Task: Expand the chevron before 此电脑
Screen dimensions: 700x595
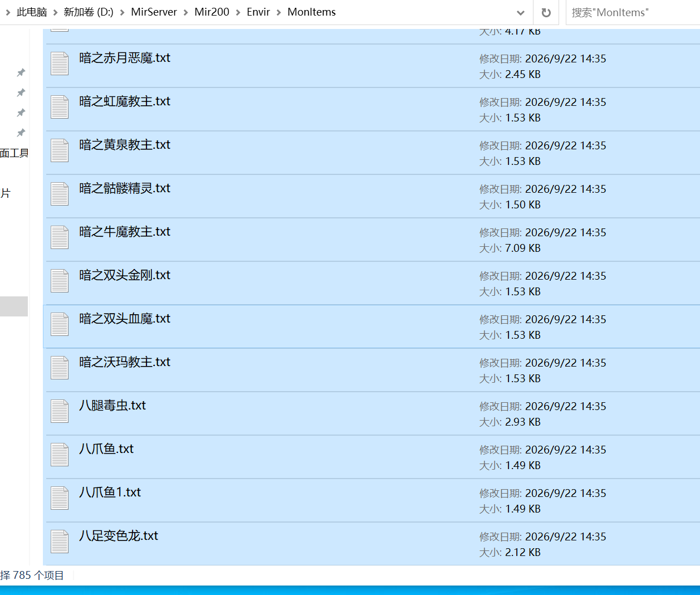Action: coord(8,12)
